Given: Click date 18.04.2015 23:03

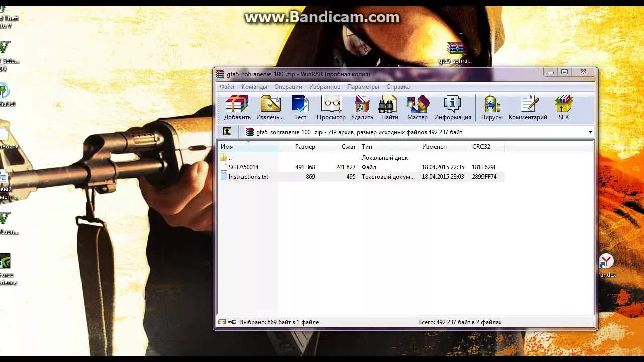Looking at the screenshot, I should point(443,177).
